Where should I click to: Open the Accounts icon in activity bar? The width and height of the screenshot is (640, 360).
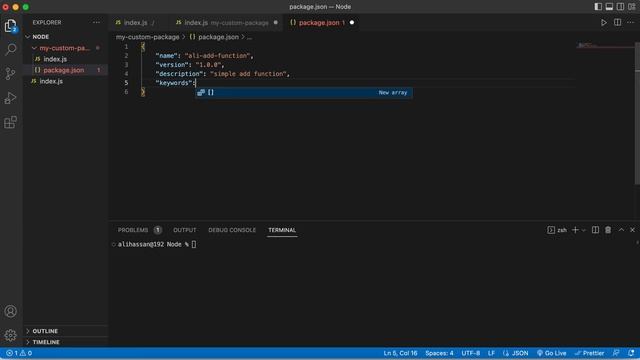pos(11,311)
